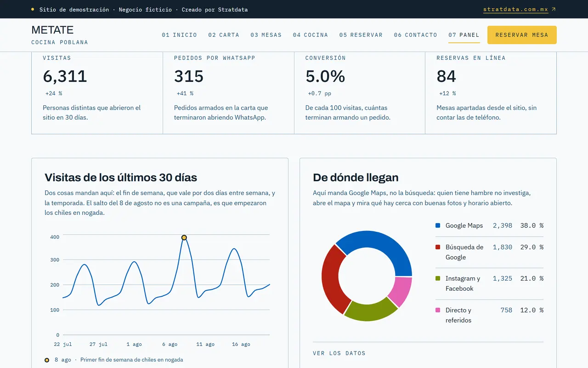Click the 5.0% conversion value
588x368 pixels.
click(x=325, y=76)
